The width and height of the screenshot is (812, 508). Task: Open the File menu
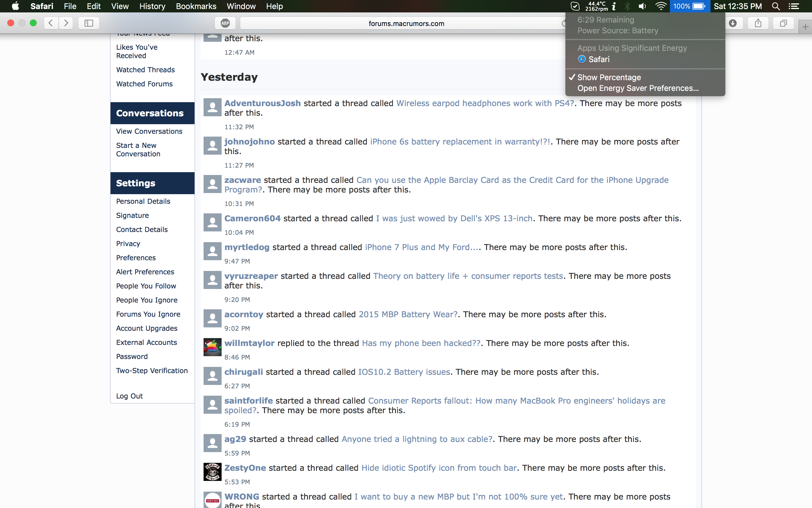tap(70, 6)
